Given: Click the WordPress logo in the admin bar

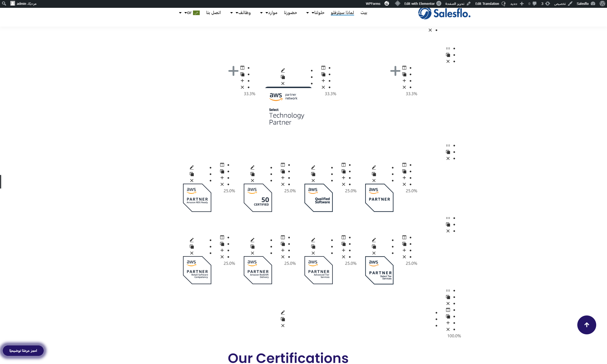Looking at the screenshot, I should click(602, 4).
